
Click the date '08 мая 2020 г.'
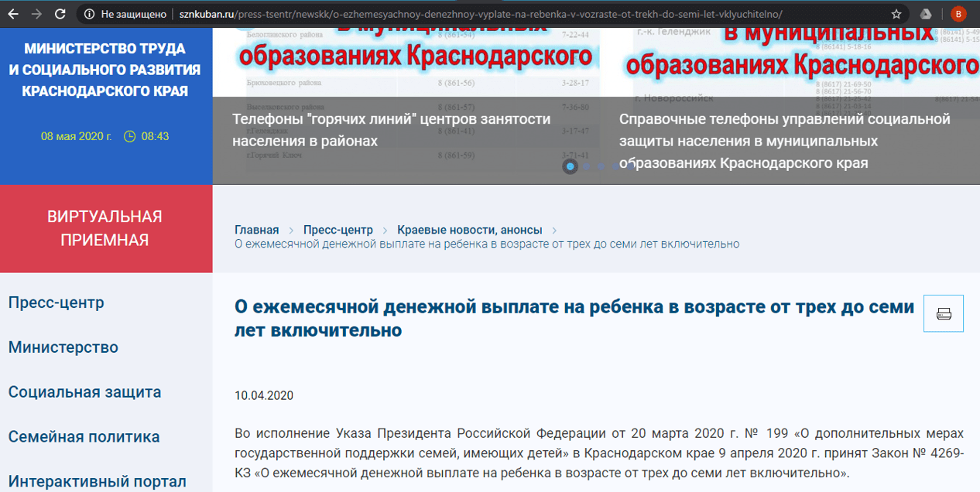(77, 136)
